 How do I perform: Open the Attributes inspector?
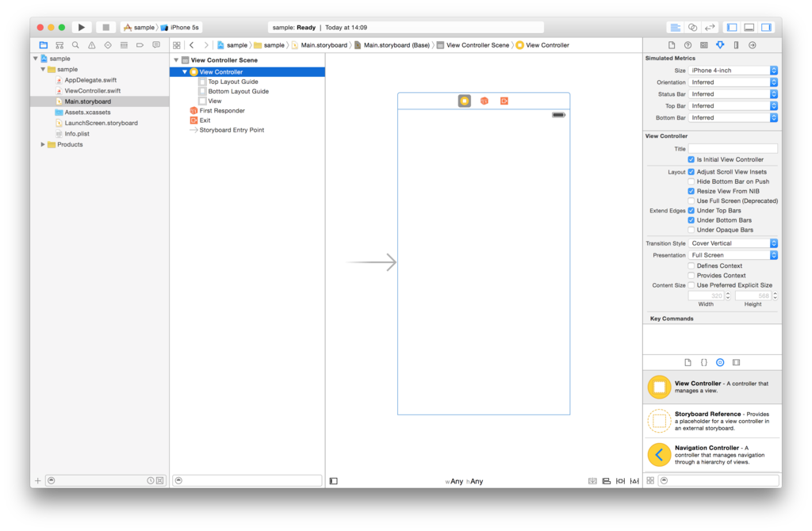pos(720,45)
